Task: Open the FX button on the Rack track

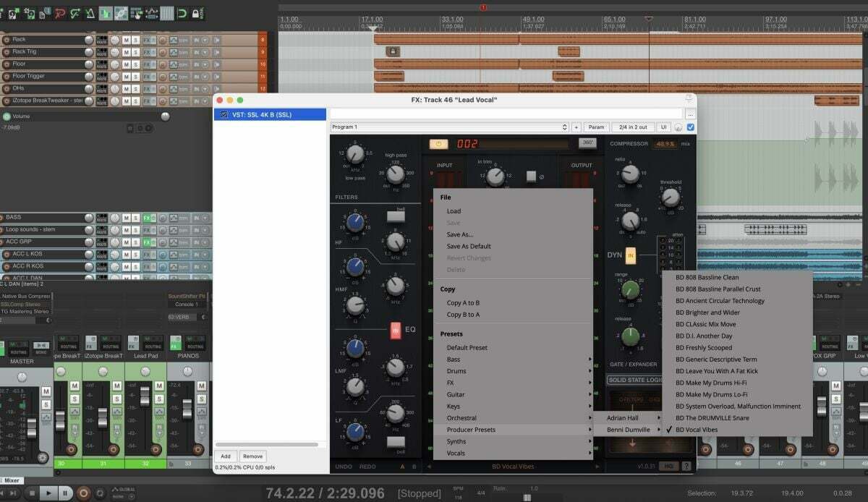Action: pyautogui.click(x=148, y=39)
